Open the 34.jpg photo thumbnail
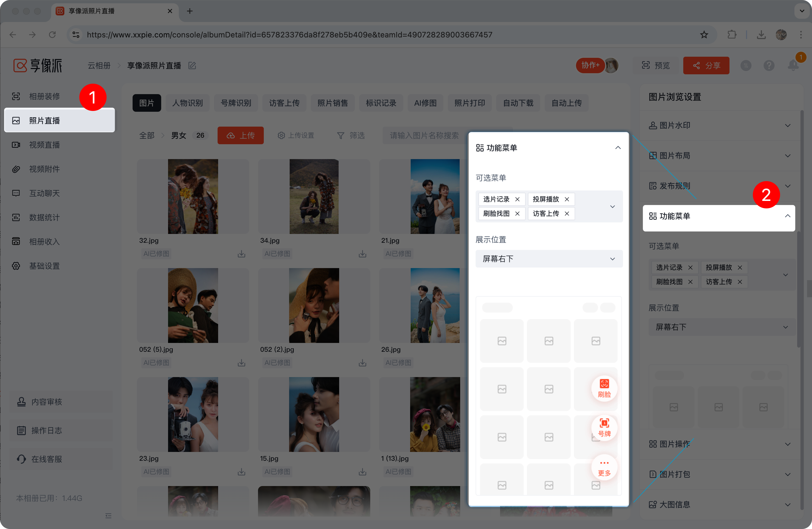The width and height of the screenshot is (812, 529). 314,197
